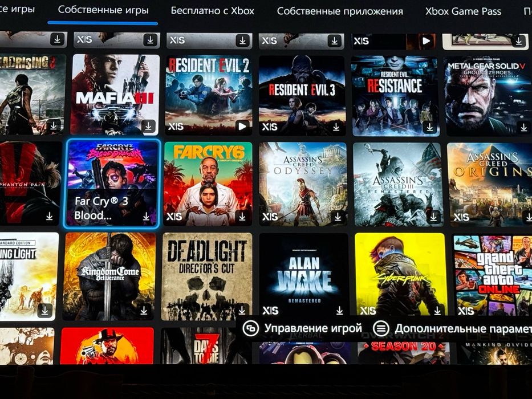Click download icon on Resident Evil Resistance tile
532x399 pixels.
(x=429, y=127)
